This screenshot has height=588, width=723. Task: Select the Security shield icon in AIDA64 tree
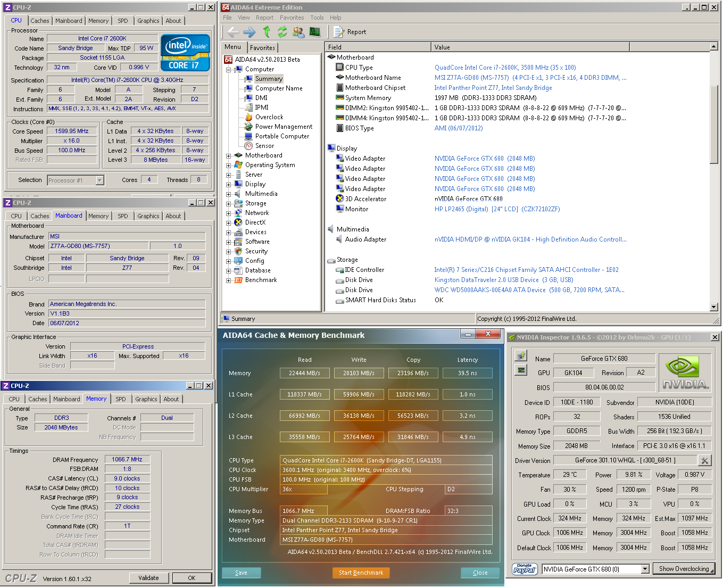click(238, 251)
